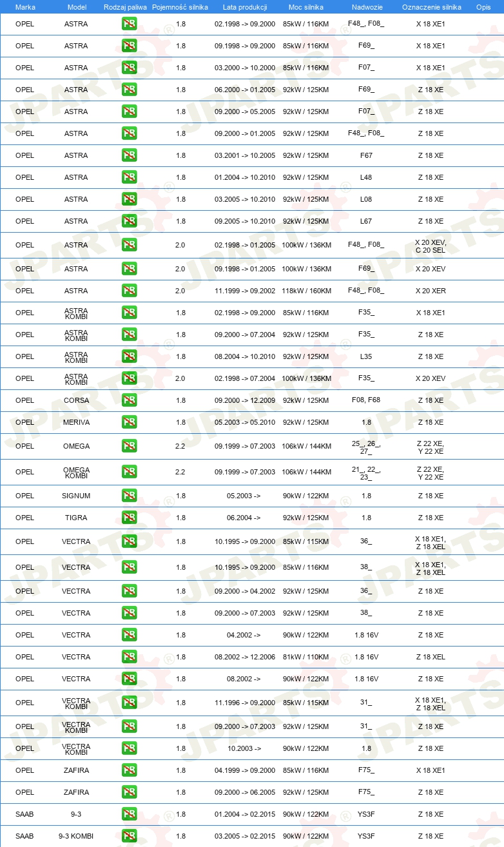Click the fuel icon in the VECTRA KOMBI 10.2003 -> row
504x847 pixels.
click(x=129, y=748)
